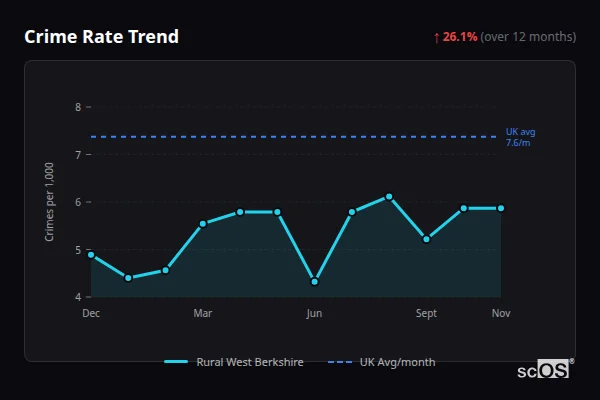Screen dimensions: 600x400
Task: Click the "Jun" x-axis label
Action: [314, 313]
